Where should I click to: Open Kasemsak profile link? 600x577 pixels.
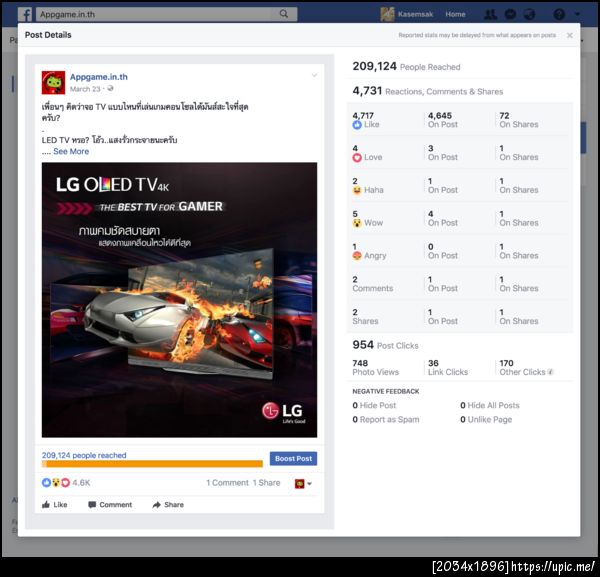pos(415,15)
